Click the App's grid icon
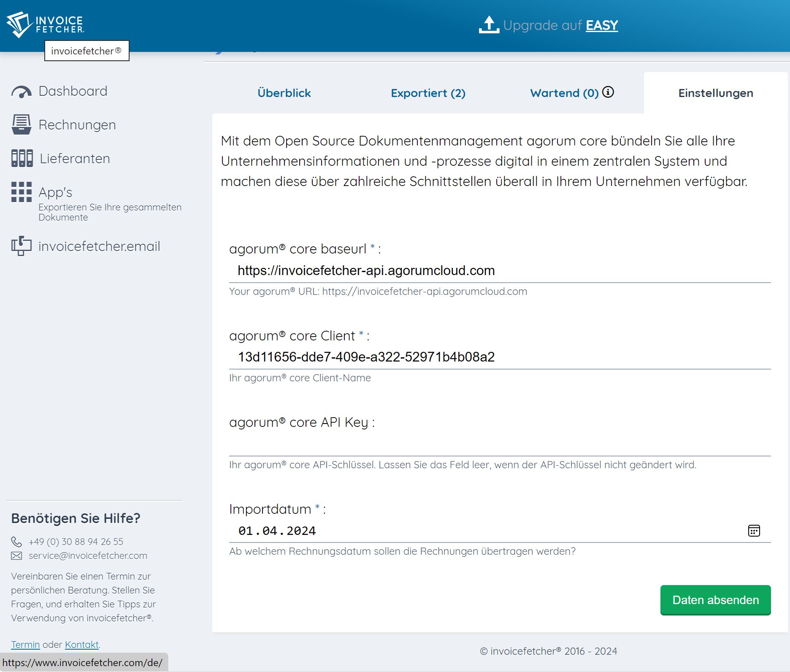 22,192
